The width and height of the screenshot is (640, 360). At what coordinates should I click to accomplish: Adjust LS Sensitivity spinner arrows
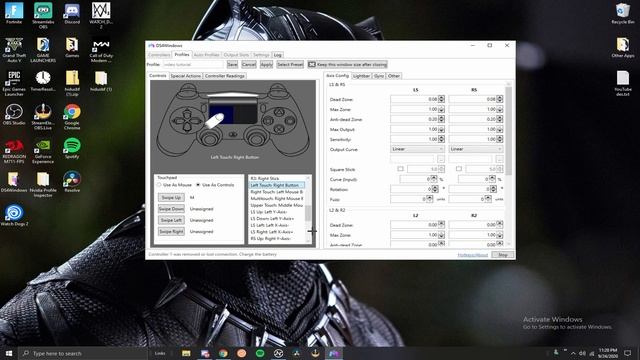point(441,139)
